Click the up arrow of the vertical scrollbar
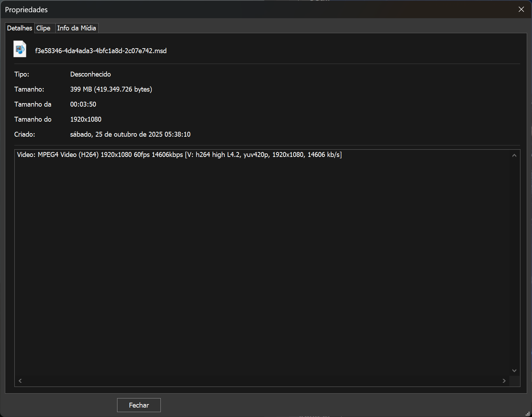The width and height of the screenshot is (532, 417). [514, 156]
